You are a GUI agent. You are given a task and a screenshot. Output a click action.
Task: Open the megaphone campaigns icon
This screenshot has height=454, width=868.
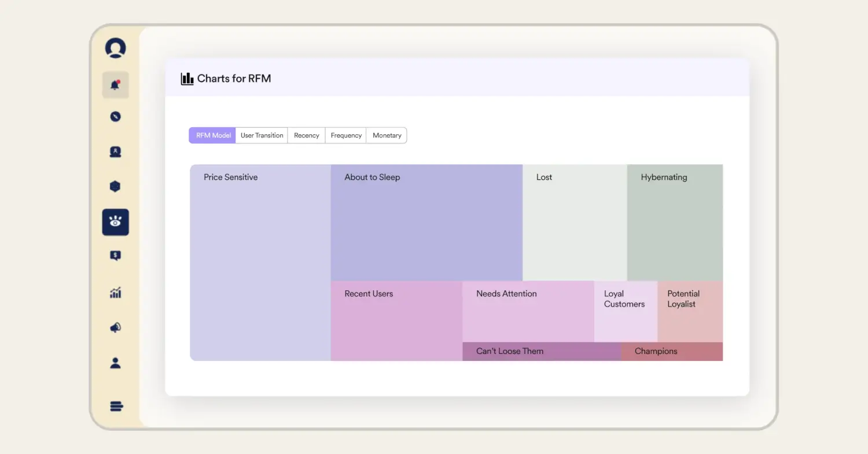click(115, 328)
